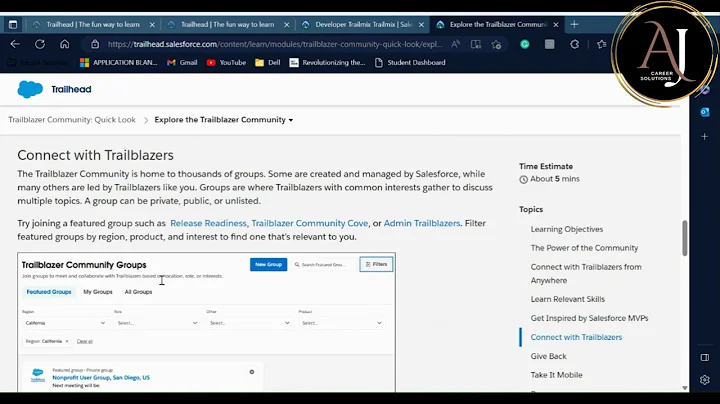Select the My Groups tab

98,292
